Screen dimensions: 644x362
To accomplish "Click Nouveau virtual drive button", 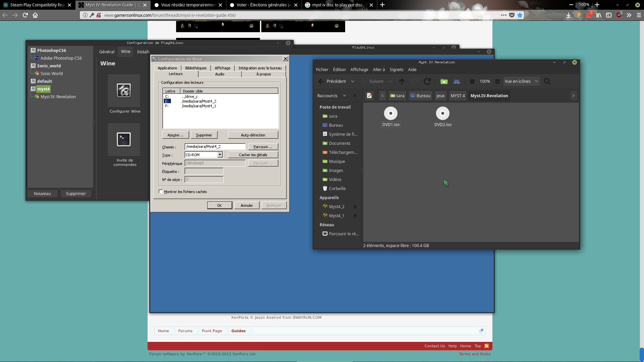I will tap(42, 193).
